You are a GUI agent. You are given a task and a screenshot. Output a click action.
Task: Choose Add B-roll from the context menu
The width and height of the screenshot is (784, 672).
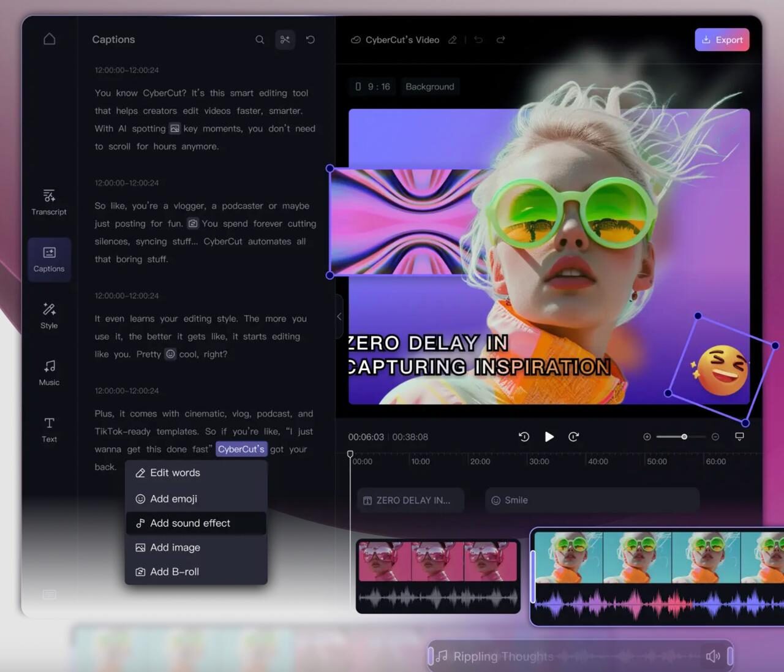tap(173, 571)
